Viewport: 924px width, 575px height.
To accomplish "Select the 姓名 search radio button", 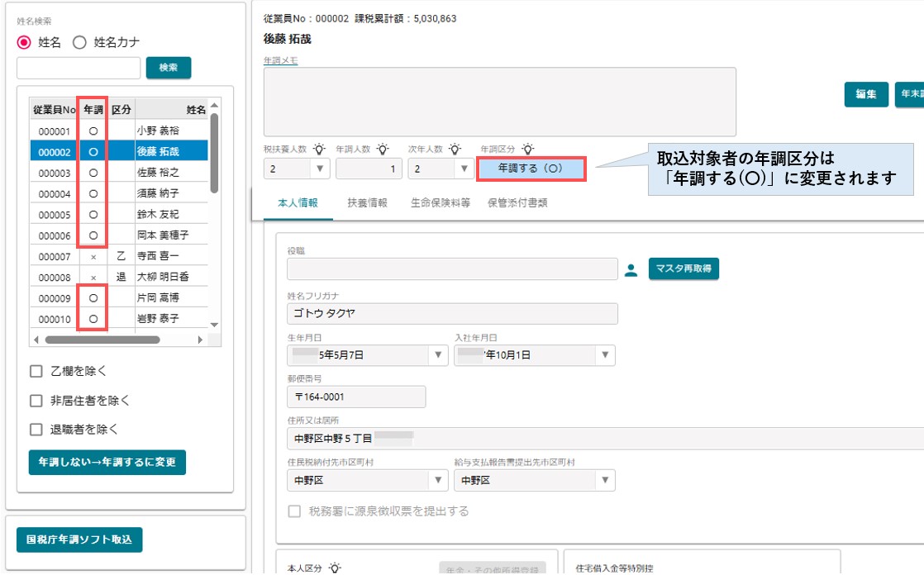I will [x=24, y=42].
